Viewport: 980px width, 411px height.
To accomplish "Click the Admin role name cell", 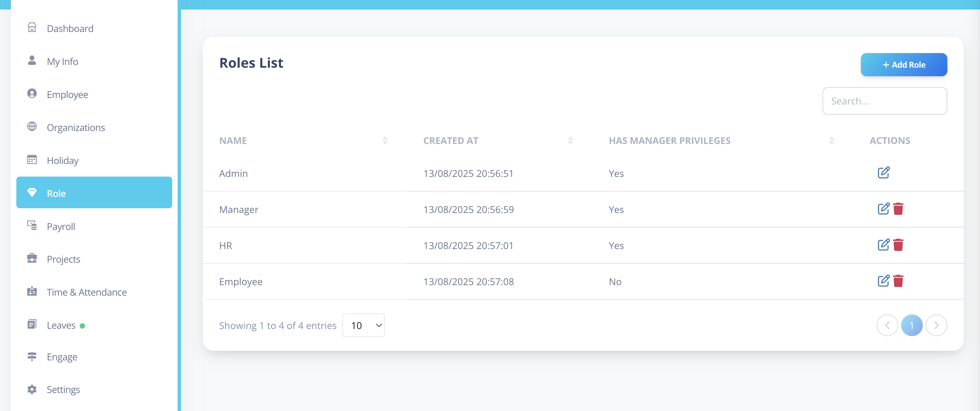I will click(x=233, y=174).
